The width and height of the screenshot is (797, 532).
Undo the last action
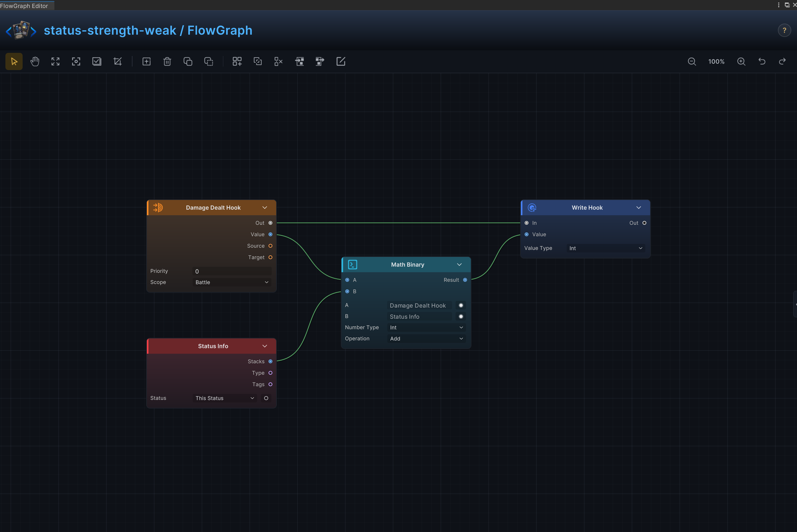pos(762,61)
